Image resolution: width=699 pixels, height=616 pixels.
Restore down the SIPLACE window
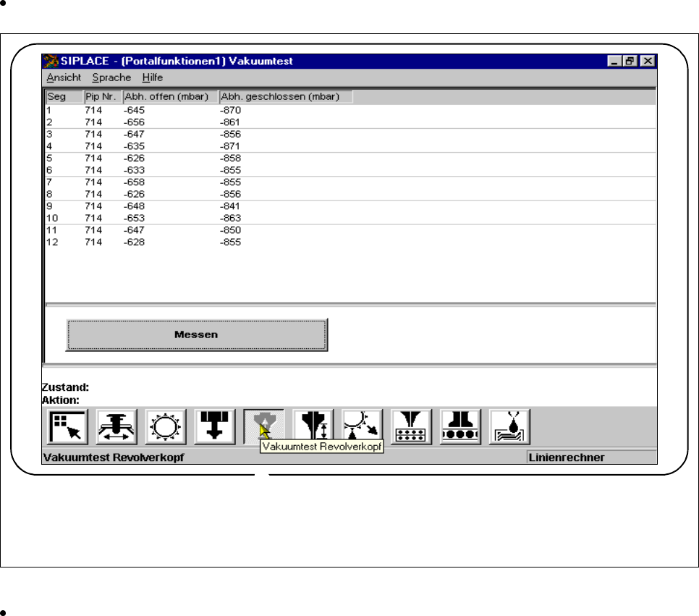(630, 61)
